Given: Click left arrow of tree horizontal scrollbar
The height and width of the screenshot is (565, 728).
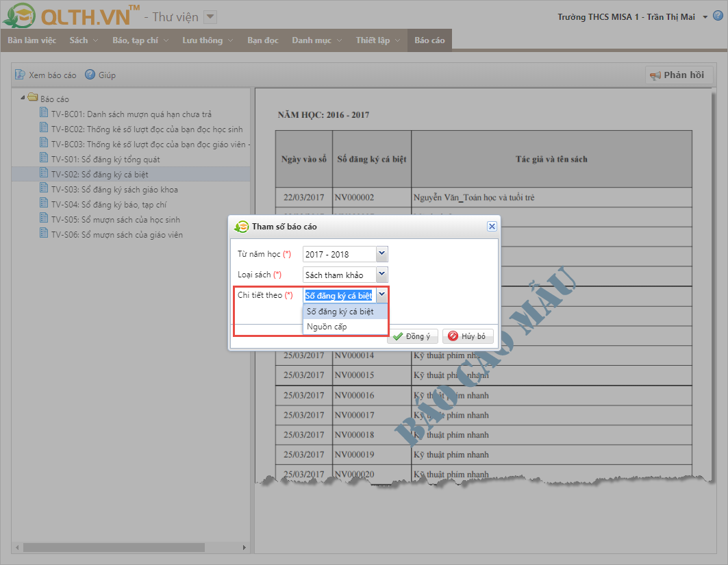Looking at the screenshot, I should pos(17,548).
